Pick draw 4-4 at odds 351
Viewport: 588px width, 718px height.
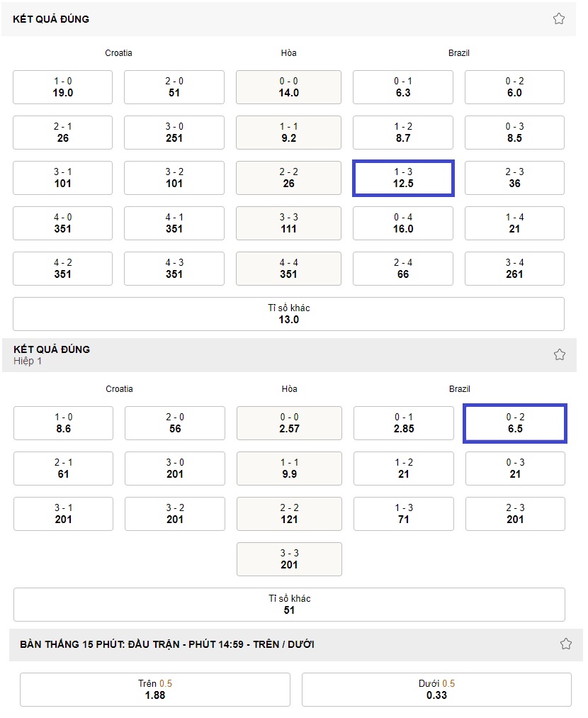coord(289,269)
